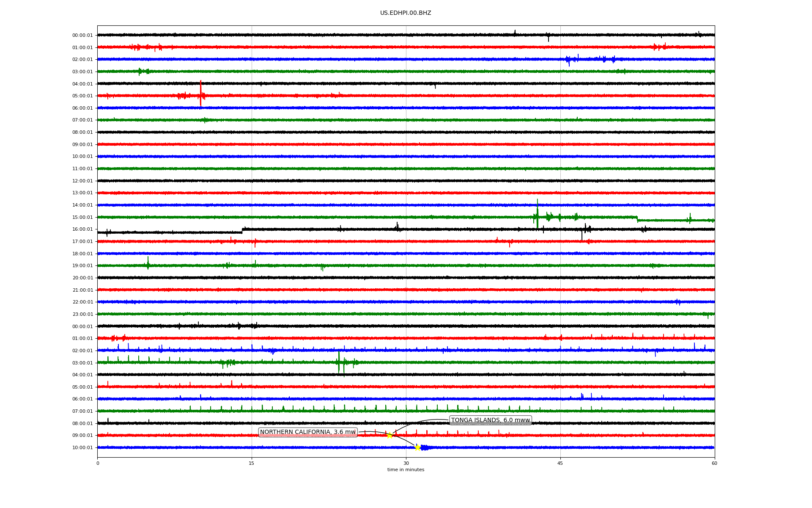The image size is (812, 508).
Task: Select the 20:00:01 row time label
Action: [x=82, y=278]
